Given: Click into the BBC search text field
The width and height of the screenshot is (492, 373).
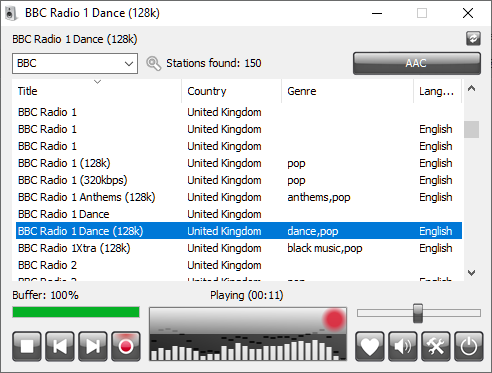Looking at the screenshot, I should (x=68, y=63).
